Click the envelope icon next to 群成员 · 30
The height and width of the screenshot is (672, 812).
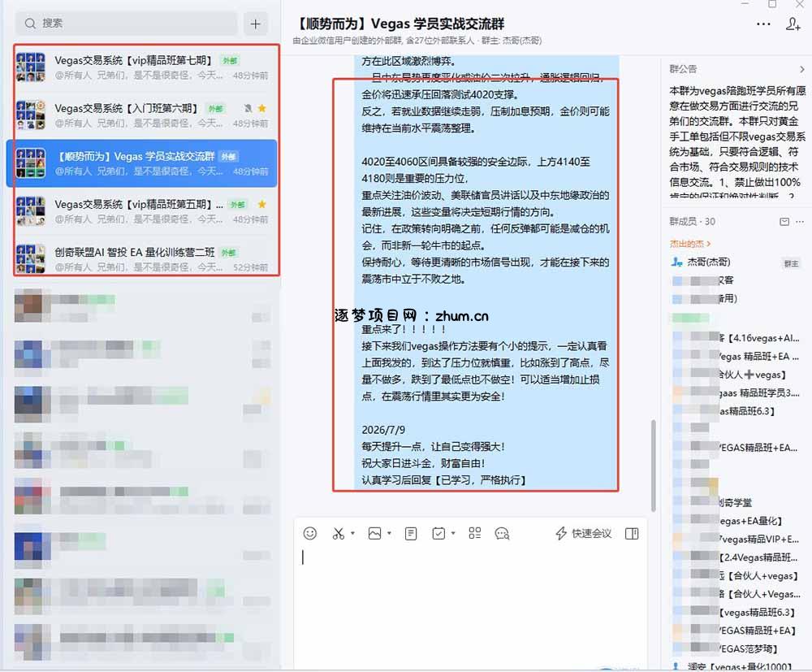point(784,222)
